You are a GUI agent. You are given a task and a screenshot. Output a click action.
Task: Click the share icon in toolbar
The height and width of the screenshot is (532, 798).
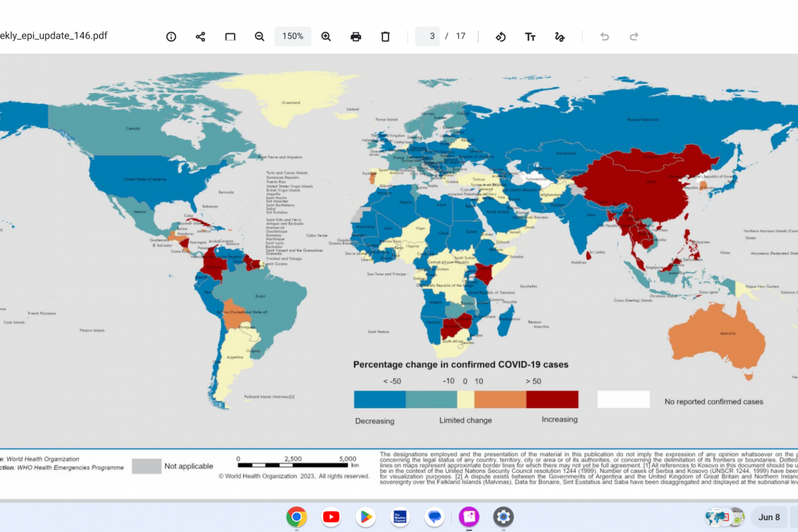(200, 37)
